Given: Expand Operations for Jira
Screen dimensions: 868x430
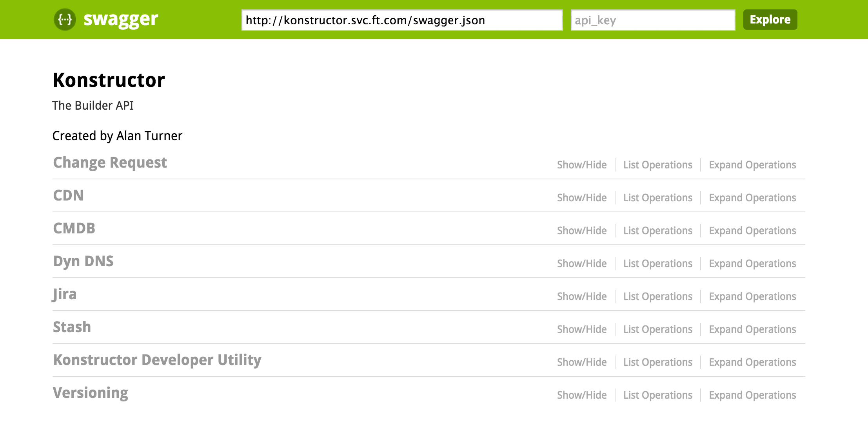Looking at the screenshot, I should click(752, 296).
